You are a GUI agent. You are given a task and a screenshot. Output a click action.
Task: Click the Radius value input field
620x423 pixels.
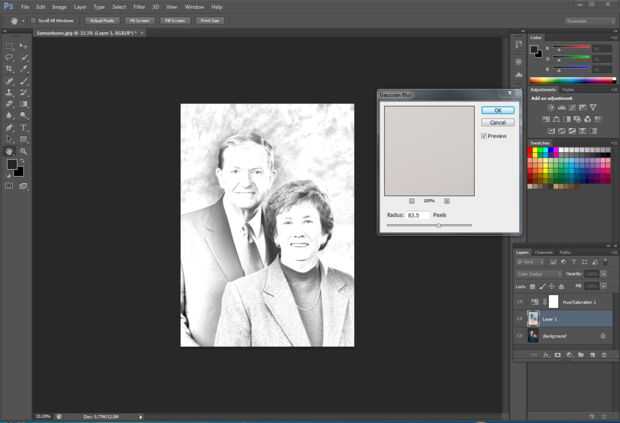(x=418, y=215)
